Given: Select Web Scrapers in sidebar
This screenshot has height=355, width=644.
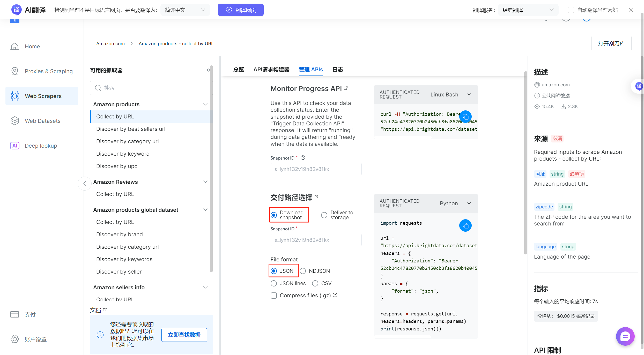Looking at the screenshot, I should (x=42, y=96).
